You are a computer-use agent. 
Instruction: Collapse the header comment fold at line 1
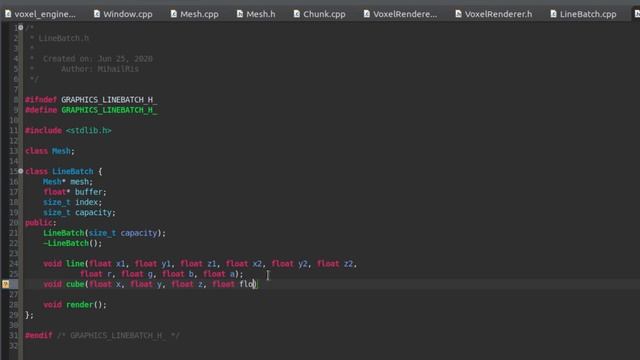point(20,27)
